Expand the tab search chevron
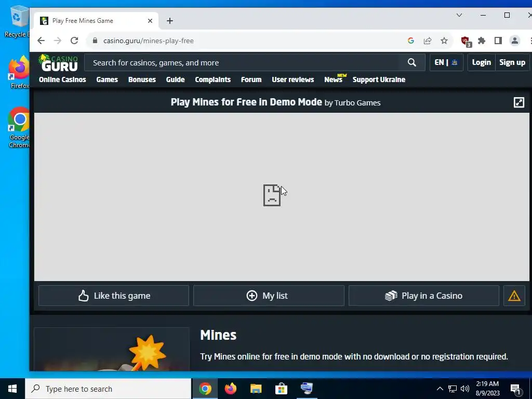Viewport: 532px width, 399px height. (459, 15)
